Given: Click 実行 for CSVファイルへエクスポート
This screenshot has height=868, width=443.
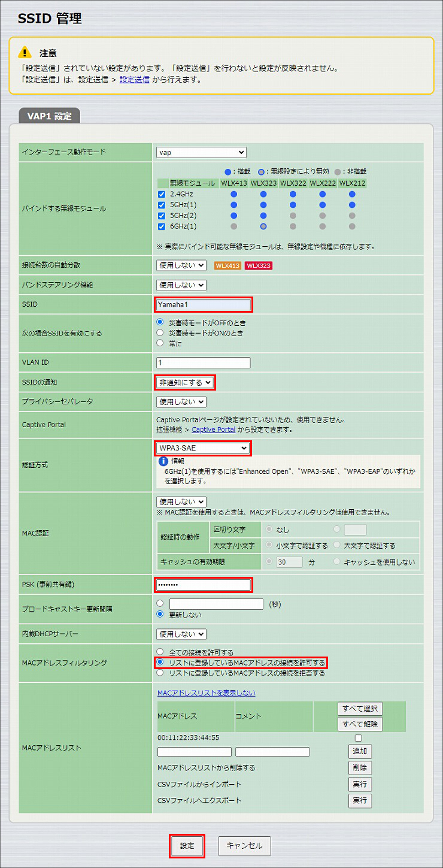Looking at the screenshot, I should [360, 800].
